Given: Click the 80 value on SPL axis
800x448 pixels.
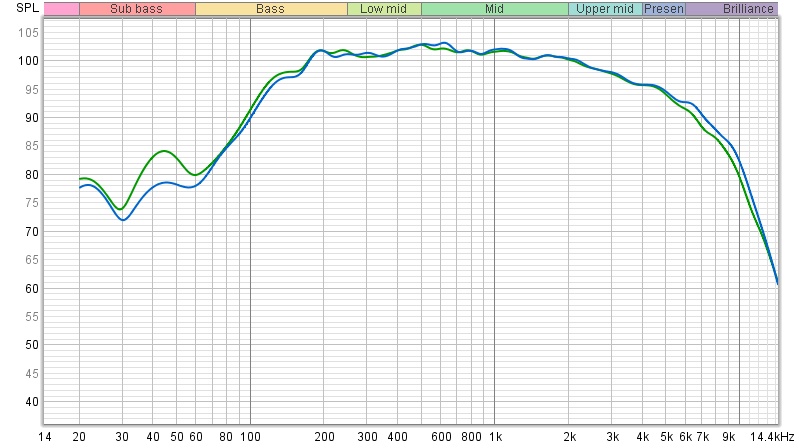Looking at the screenshot, I should 32,175.
